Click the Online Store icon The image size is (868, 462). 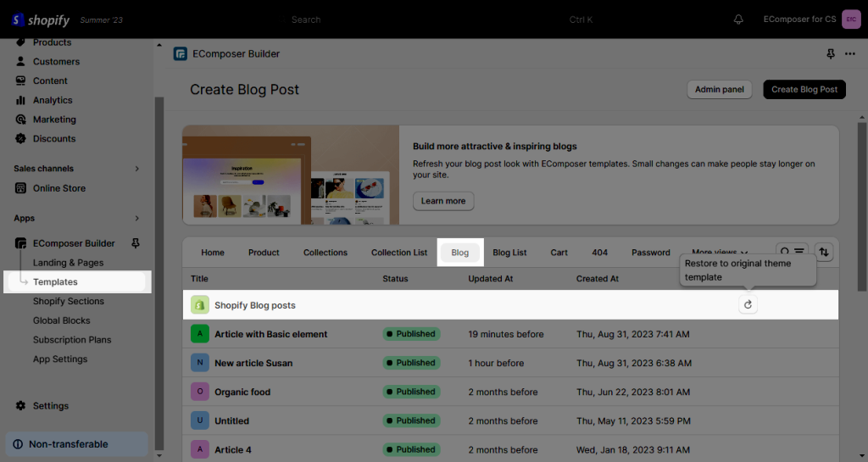pyautogui.click(x=20, y=188)
